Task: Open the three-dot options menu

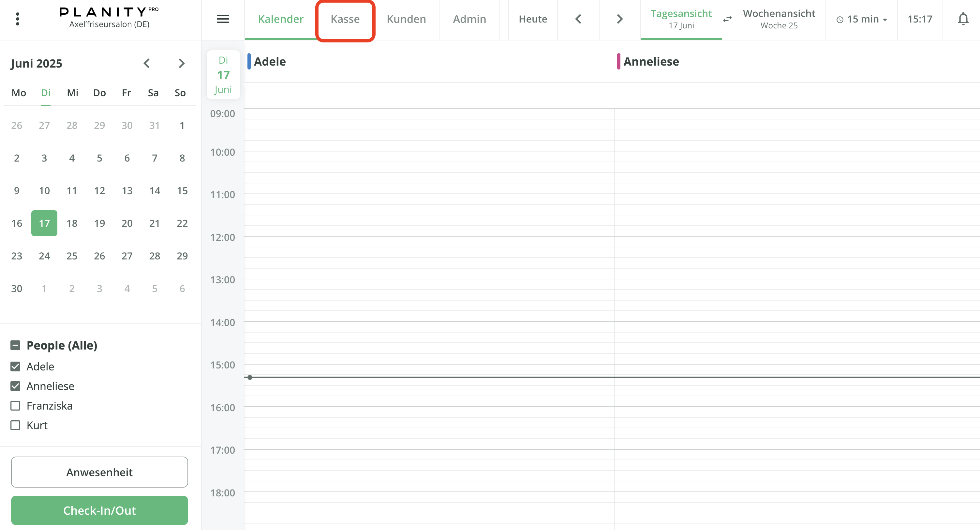Action: (x=18, y=19)
